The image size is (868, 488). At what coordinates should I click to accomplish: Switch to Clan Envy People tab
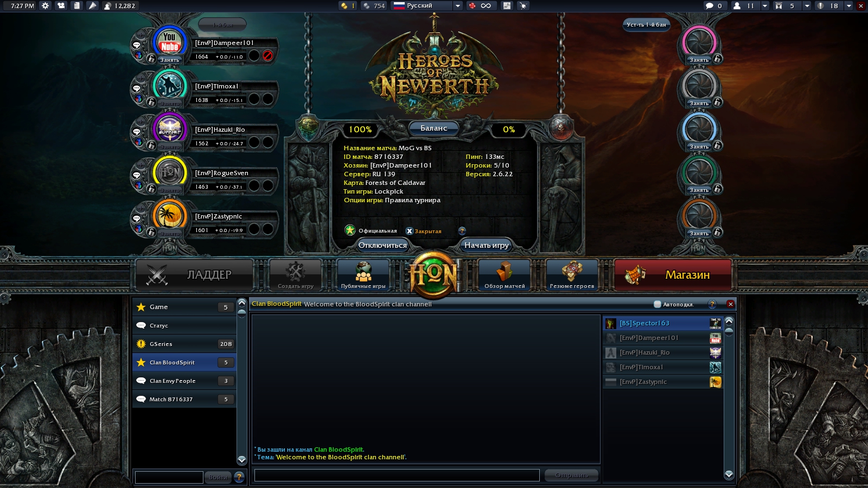point(184,381)
